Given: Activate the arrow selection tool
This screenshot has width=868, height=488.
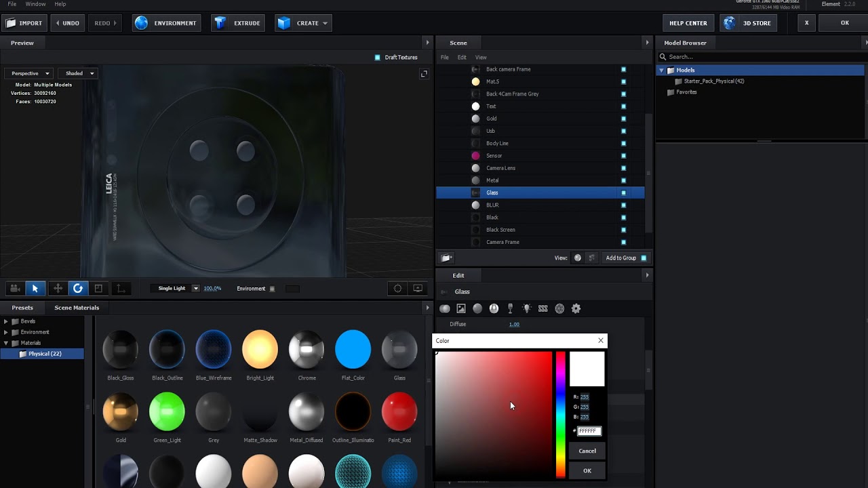Looking at the screenshot, I should coord(35,289).
